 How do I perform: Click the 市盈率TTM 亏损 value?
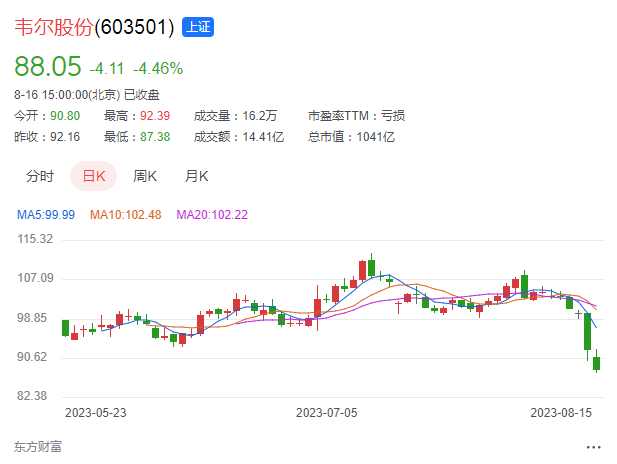point(392,116)
